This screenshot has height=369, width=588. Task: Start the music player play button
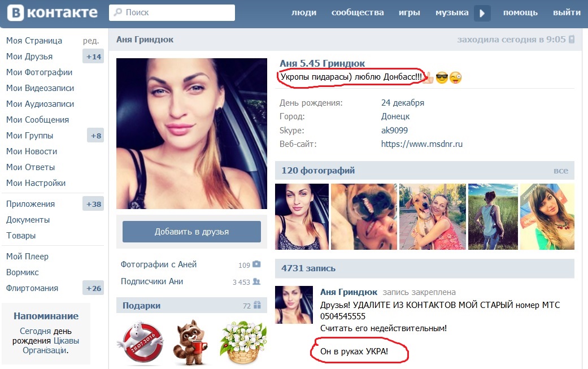tap(482, 13)
